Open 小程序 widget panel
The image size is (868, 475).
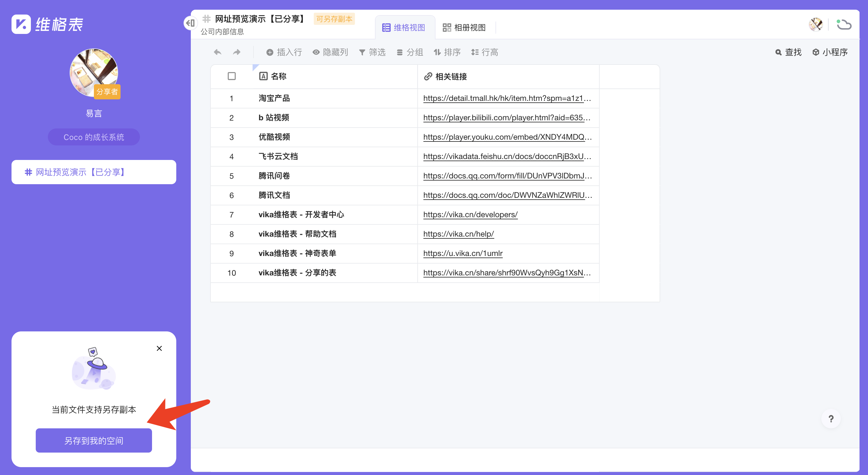(x=830, y=52)
